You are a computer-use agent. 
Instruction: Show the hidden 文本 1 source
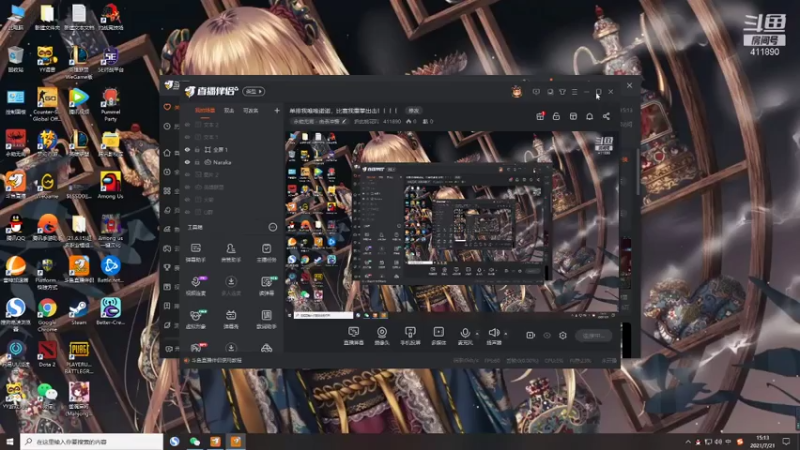click(187, 137)
